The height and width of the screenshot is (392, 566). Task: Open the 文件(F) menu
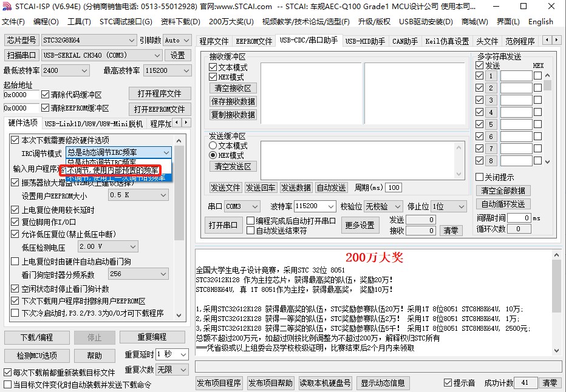13,22
